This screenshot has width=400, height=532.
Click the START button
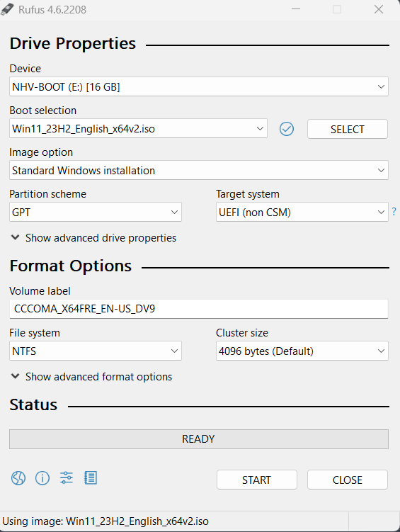tap(256, 480)
